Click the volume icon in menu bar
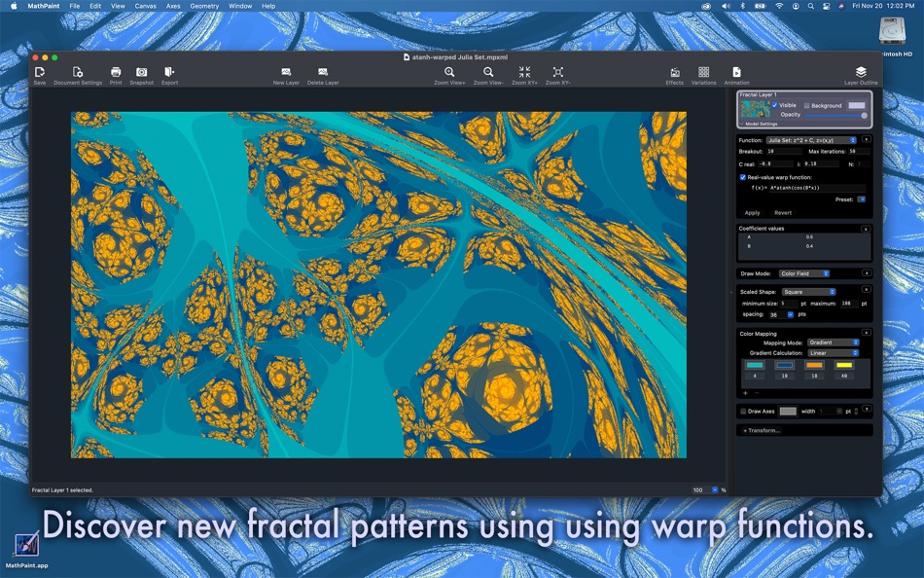Image resolution: width=924 pixels, height=578 pixels. tap(726, 6)
